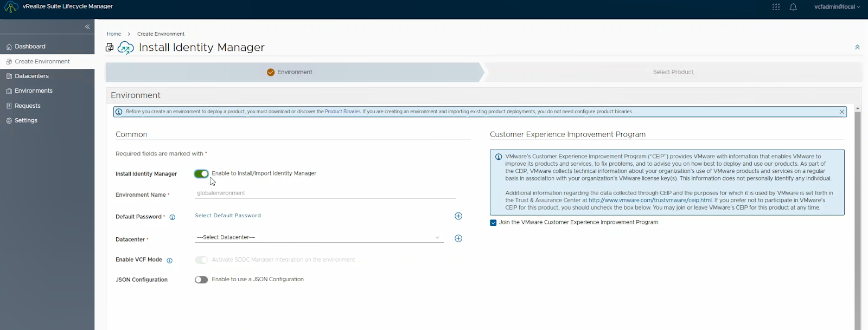Click the 'Common' section heading
868x330 pixels.
coord(131,134)
